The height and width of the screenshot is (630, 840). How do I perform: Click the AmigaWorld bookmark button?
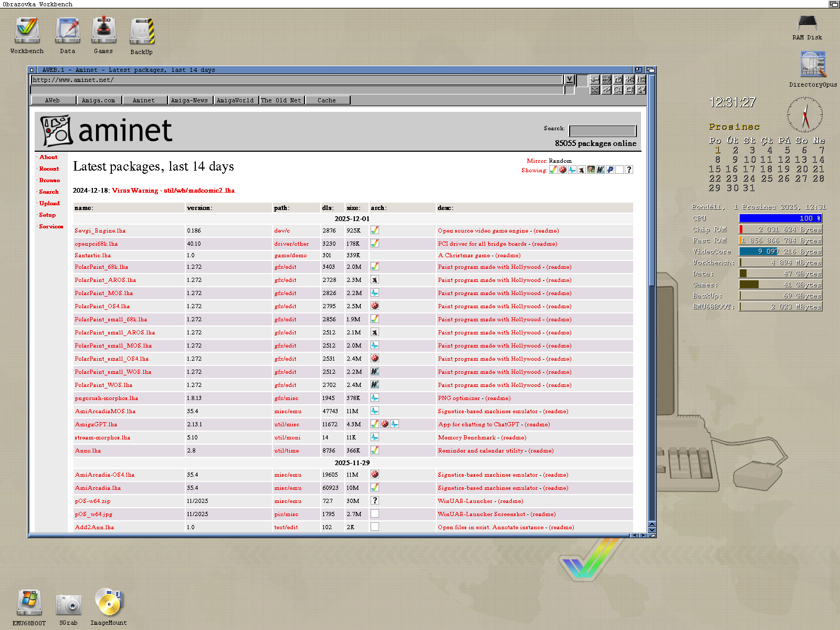(235, 100)
